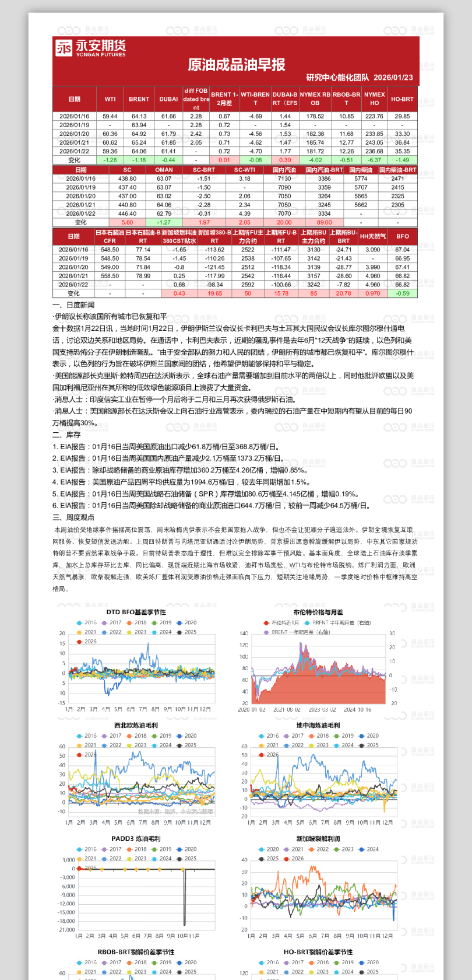Screen dimensions: 472x980
Task: Click the OMAN column header
Action: pyautogui.click(x=164, y=170)
